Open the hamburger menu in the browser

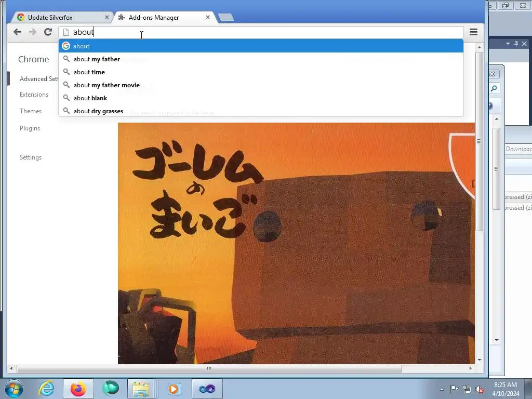[x=474, y=32]
